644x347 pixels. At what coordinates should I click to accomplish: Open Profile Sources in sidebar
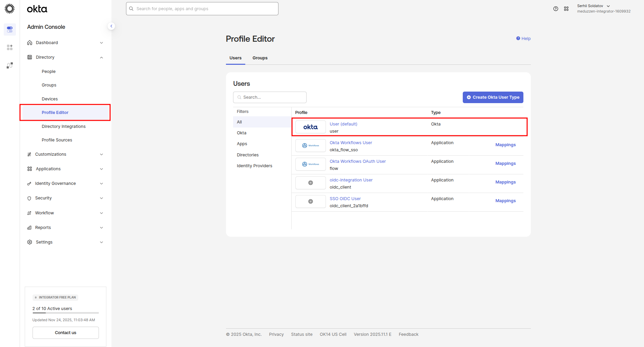click(x=57, y=140)
